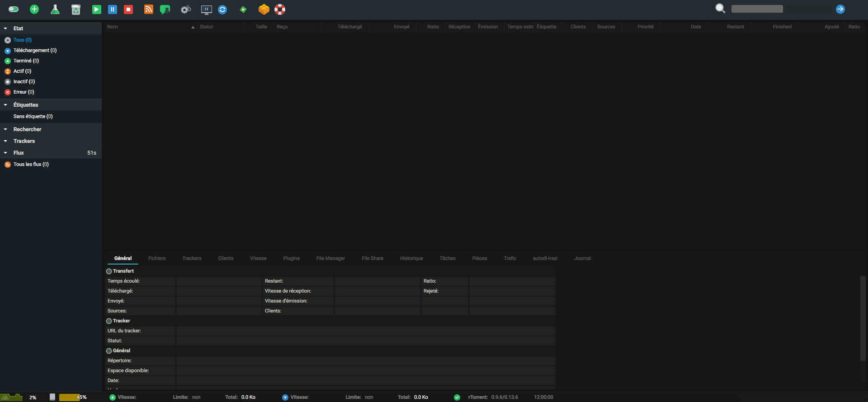Click the green Start play button
868x402 pixels.
[x=97, y=9]
